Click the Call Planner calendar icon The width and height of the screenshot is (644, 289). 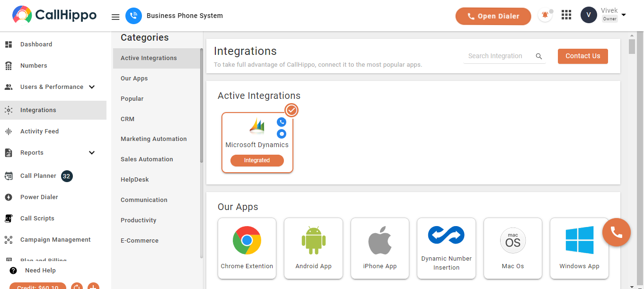point(9,176)
